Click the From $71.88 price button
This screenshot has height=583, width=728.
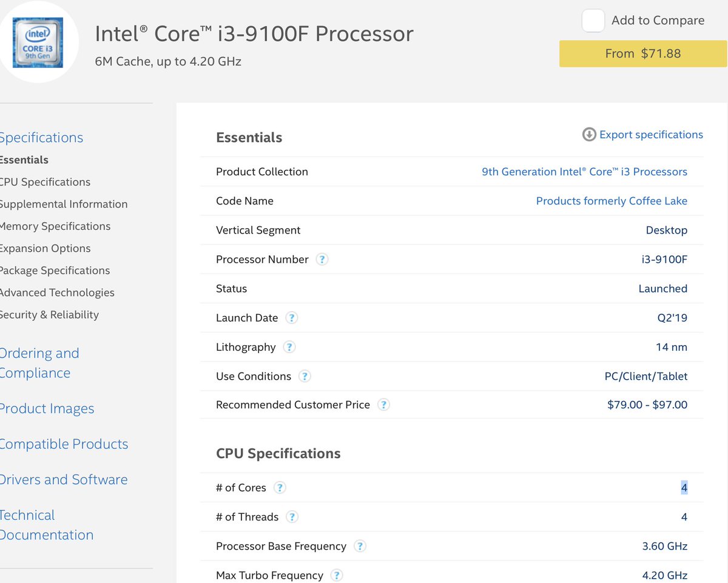coord(643,53)
